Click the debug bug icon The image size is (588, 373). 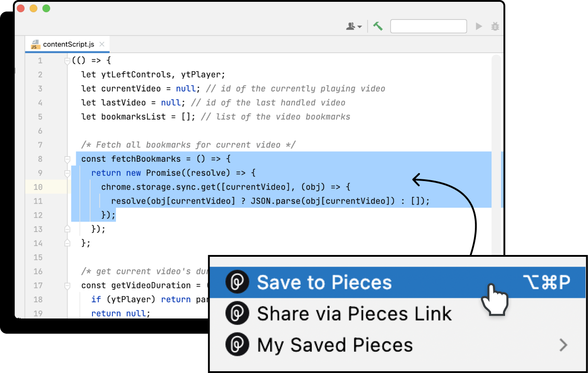pos(495,27)
